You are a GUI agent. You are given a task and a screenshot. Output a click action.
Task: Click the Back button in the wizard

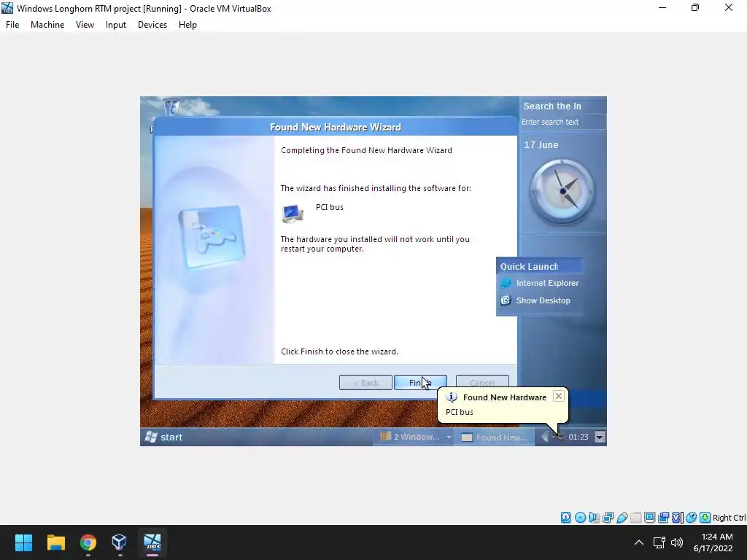(365, 382)
